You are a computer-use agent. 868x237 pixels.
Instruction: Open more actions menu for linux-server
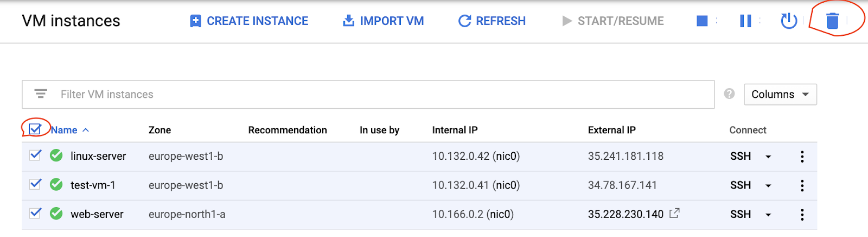[x=802, y=157]
